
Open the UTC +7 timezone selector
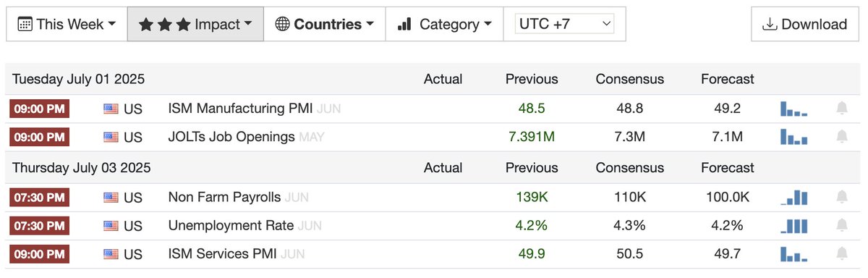[x=564, y=24]
